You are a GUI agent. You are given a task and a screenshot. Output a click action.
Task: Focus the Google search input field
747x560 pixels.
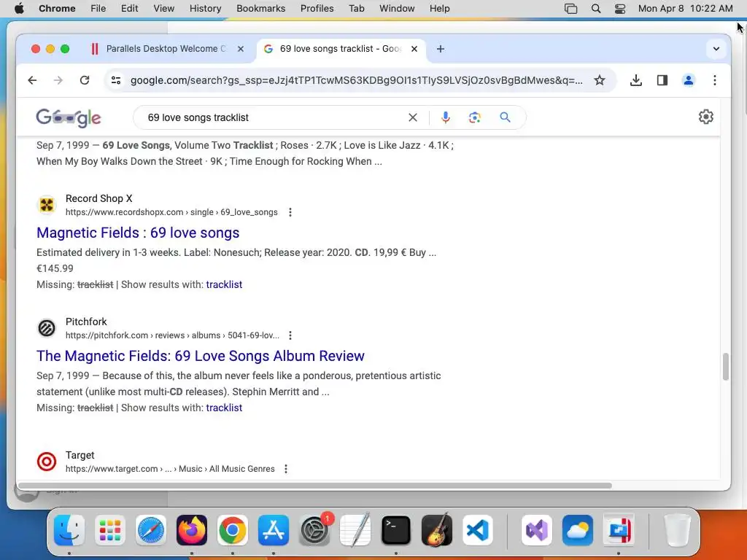coord(271,117)
